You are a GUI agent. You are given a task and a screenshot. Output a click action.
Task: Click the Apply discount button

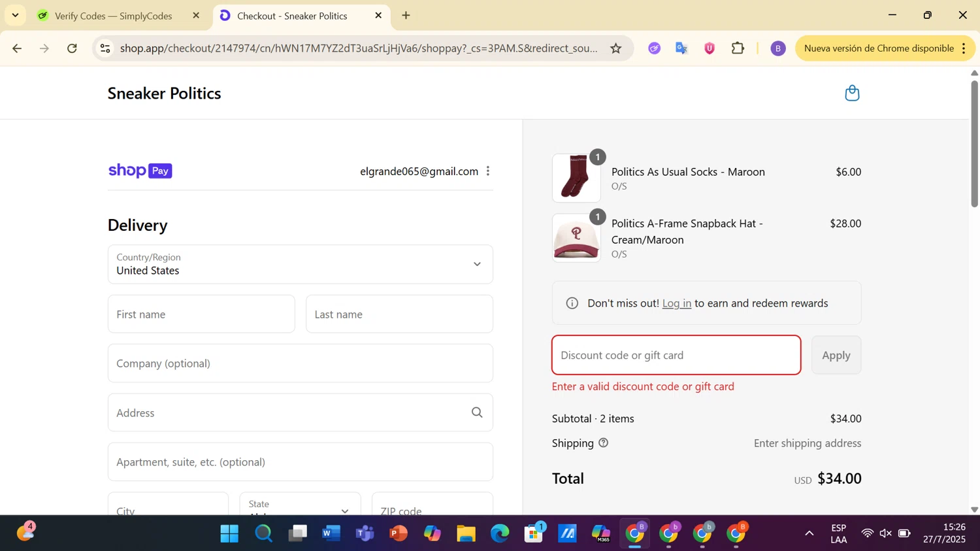pyautogui.click(x=836, y=356)
